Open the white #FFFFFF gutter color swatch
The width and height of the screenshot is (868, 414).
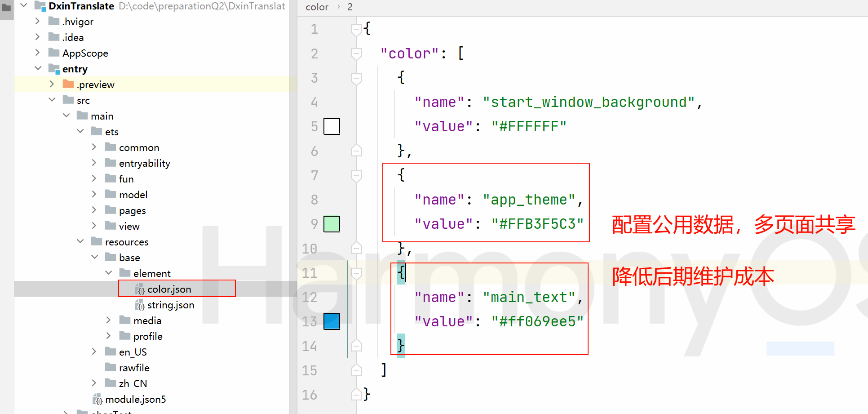332,126
